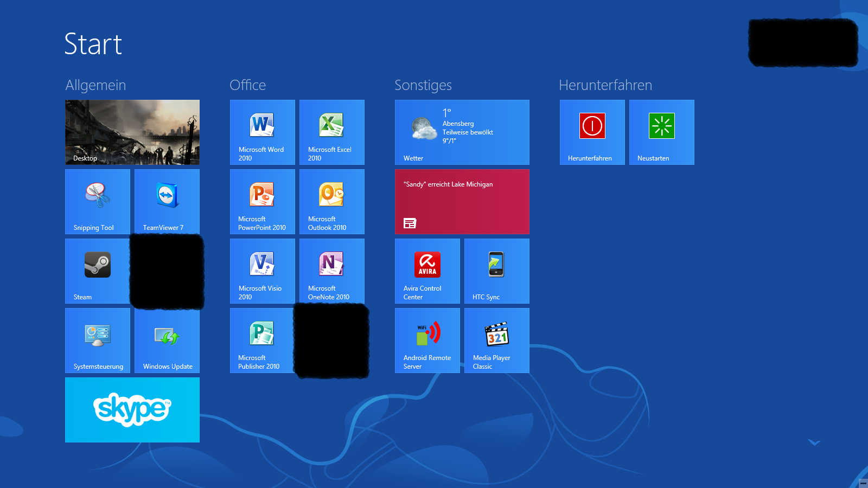Open Microsoft Excel 2010
This screenshot has height=488, width=868.
click(x=332, y=132)
